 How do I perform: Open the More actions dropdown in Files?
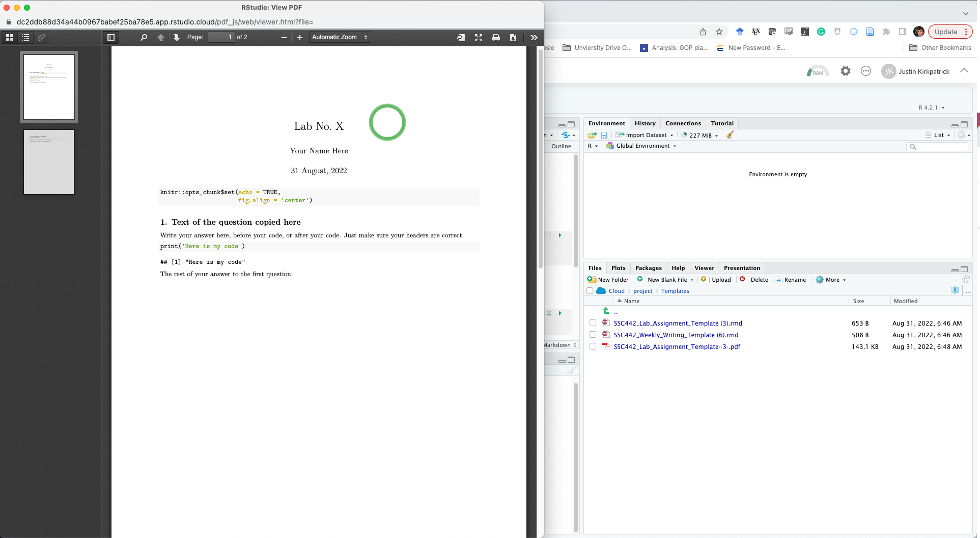click(x=831, y=280)
